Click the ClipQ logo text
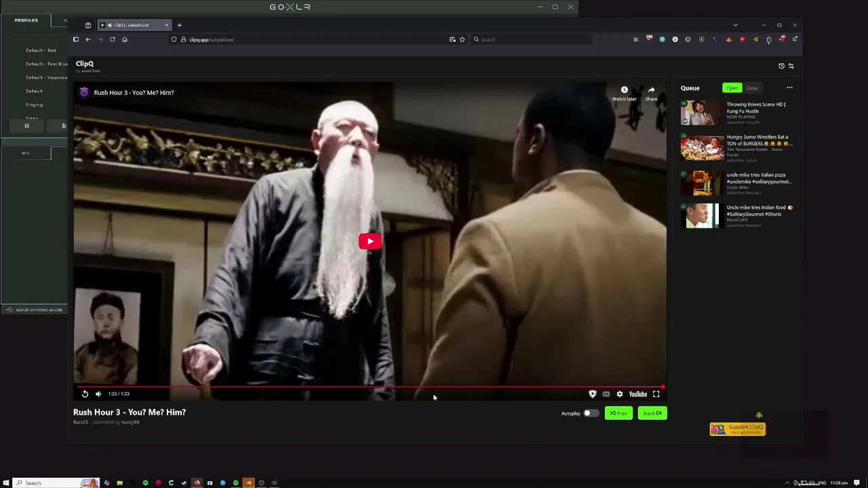Screen dimensions: 868x488 click(85, 64)
